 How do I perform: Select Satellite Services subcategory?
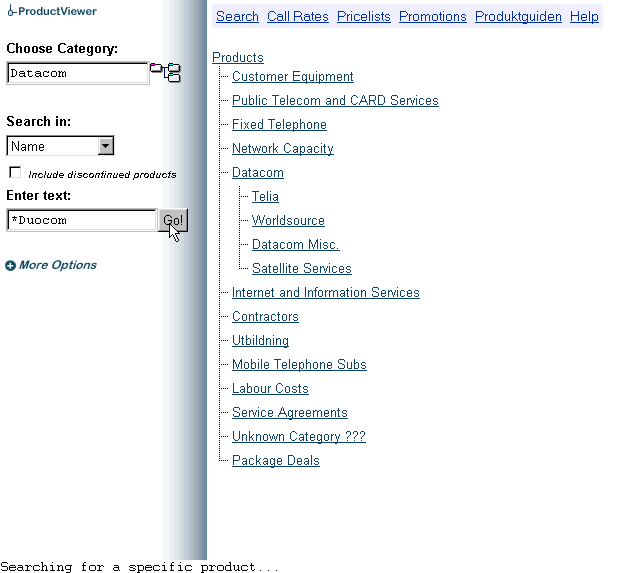coord(302,268)
